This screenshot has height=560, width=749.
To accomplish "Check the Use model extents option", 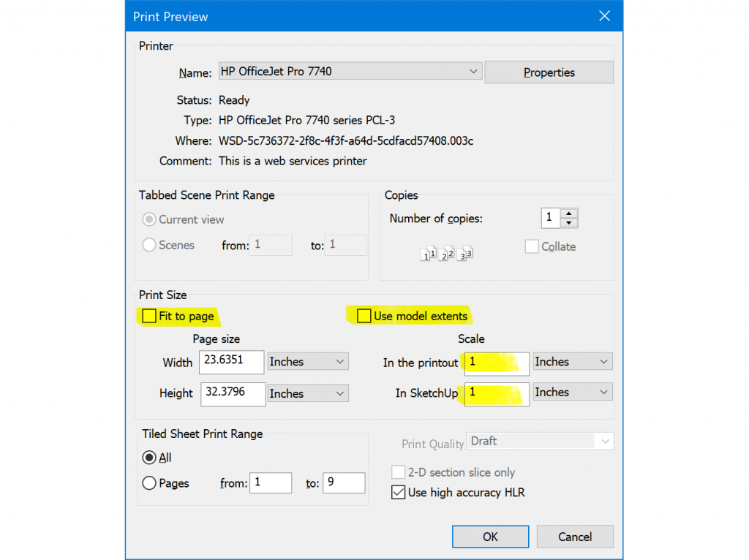I will coord(364,316).
